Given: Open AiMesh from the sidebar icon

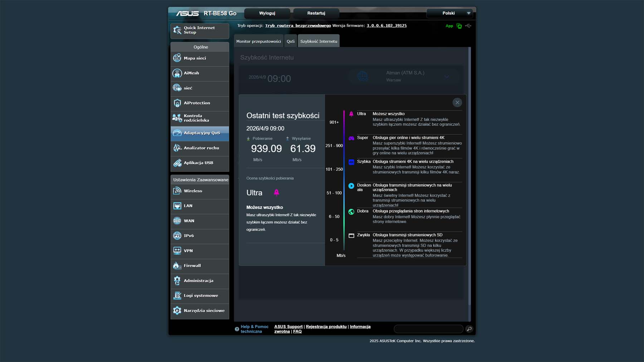Looking at the screenshot, I should pos(177,73).
